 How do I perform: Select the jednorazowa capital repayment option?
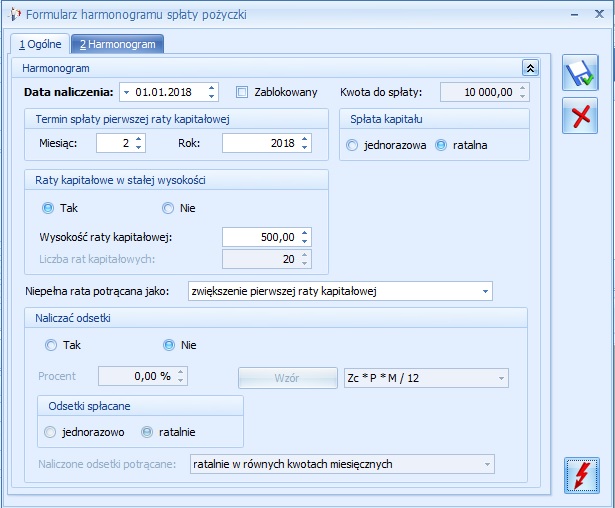coord(352,145)
